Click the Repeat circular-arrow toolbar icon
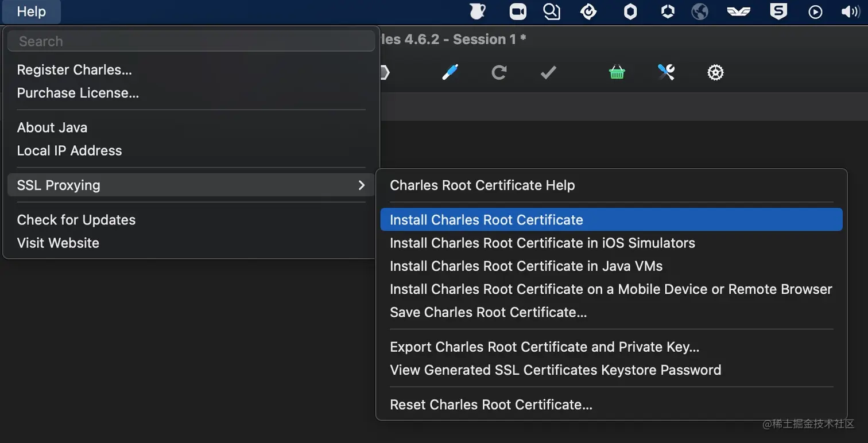Image resolution: width=868 pixels, height=443 pixels. point(499,72)
